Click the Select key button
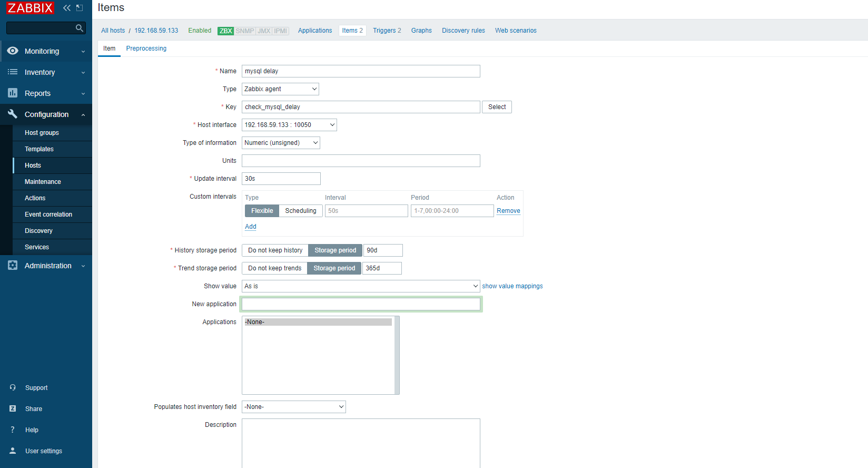 [497, 107]
